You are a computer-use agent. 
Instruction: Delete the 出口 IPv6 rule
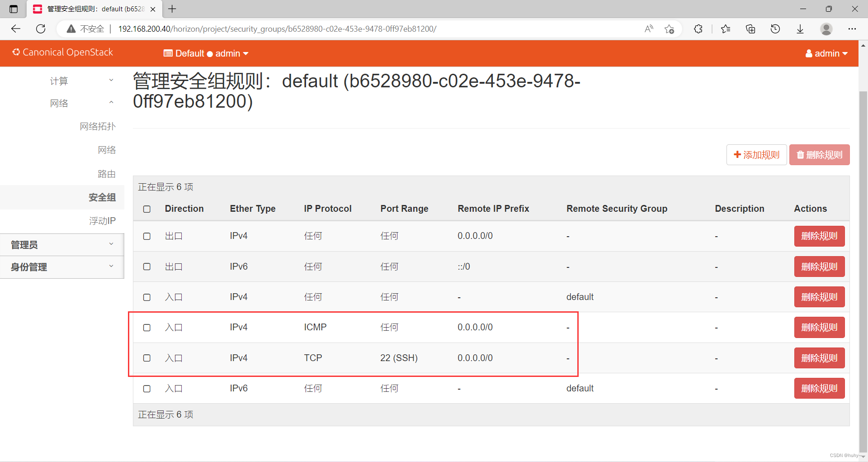(820, 267)
